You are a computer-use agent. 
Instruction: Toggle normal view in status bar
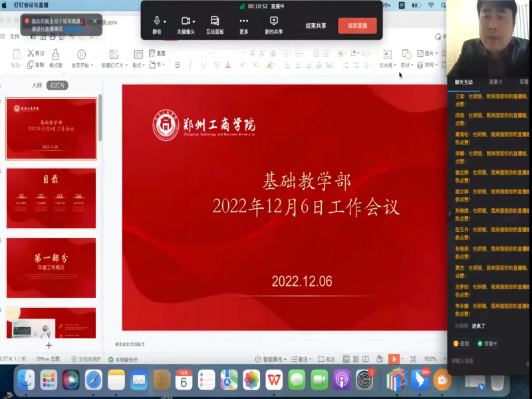tap(346, 359)
